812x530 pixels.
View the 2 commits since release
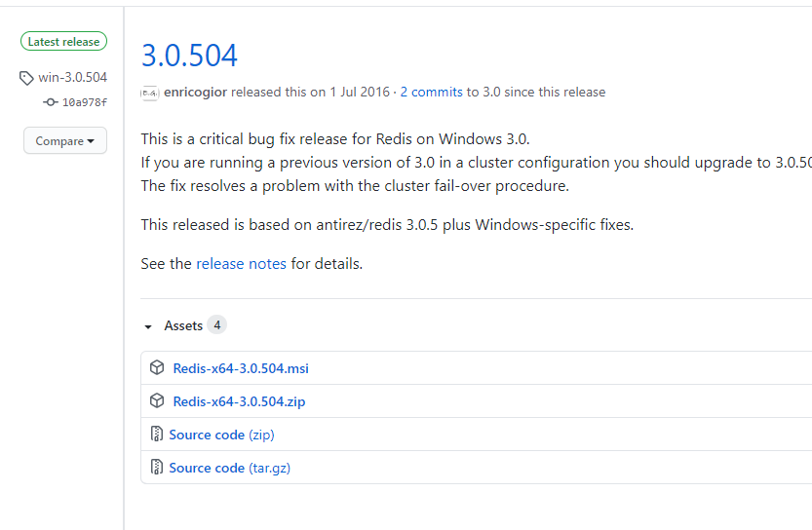tap(432, 93)
